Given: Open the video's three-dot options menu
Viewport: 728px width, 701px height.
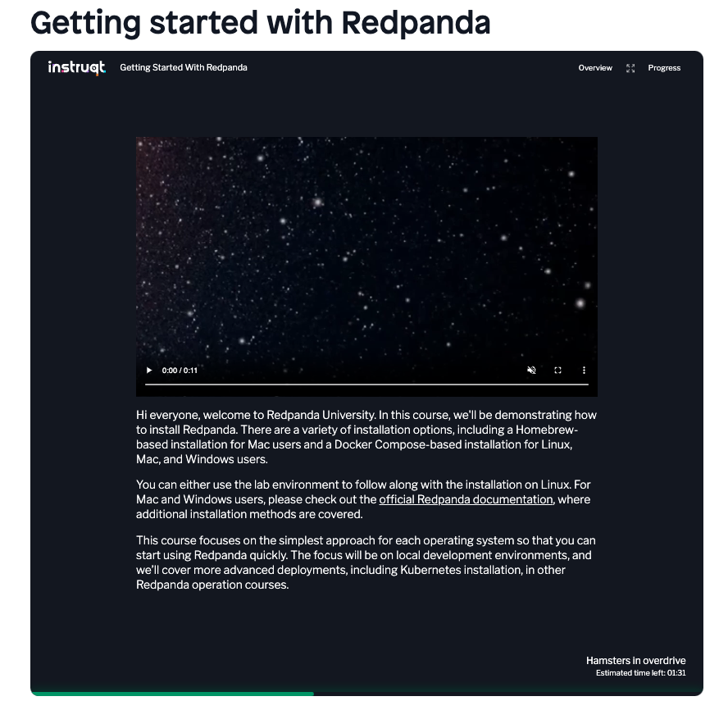Looking at the screenshot, I should coord(584,370).
